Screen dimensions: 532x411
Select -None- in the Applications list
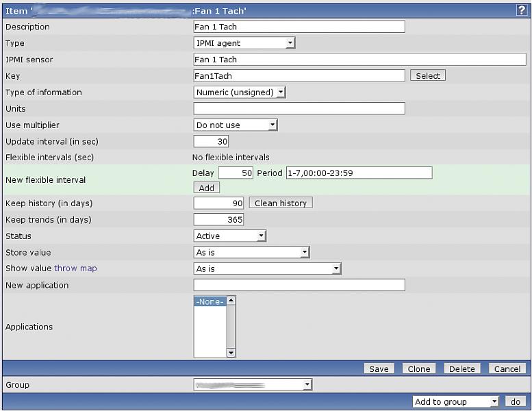[x=210, y=301]
